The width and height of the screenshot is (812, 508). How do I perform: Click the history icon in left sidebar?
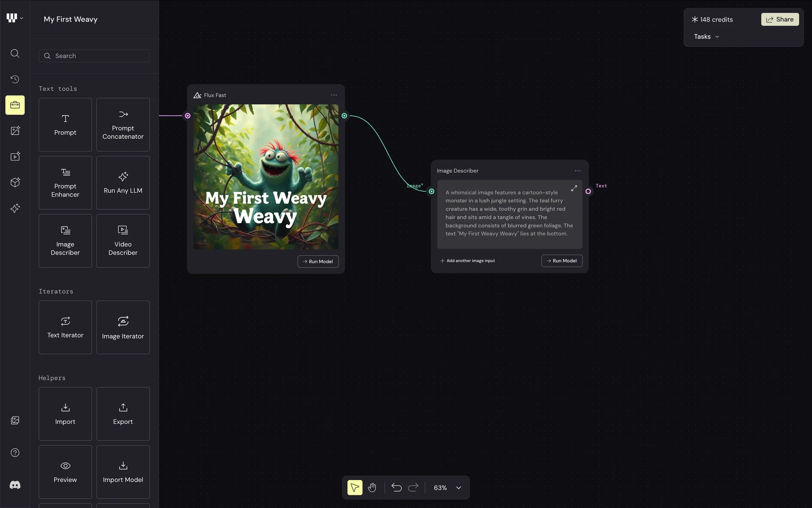pos(15,79)
